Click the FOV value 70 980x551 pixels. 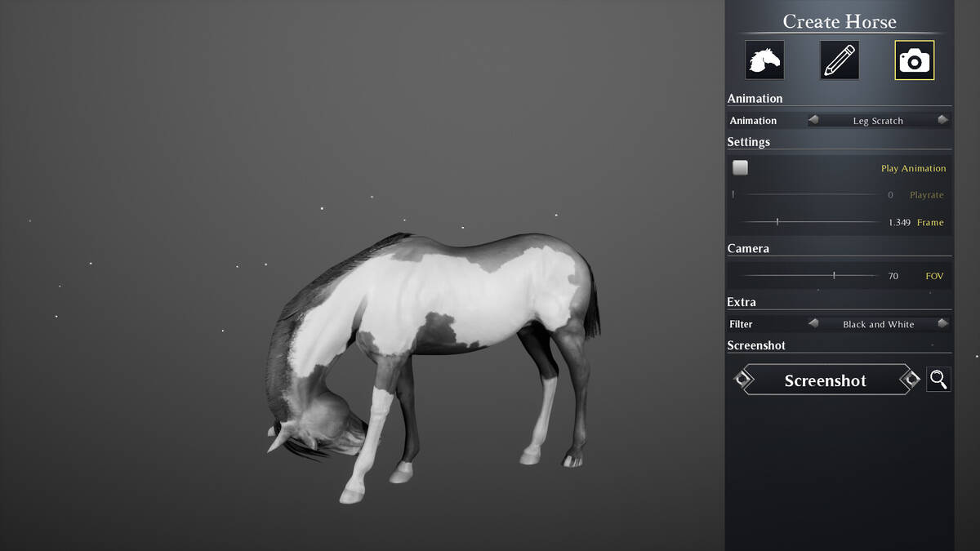click(893, 277)
